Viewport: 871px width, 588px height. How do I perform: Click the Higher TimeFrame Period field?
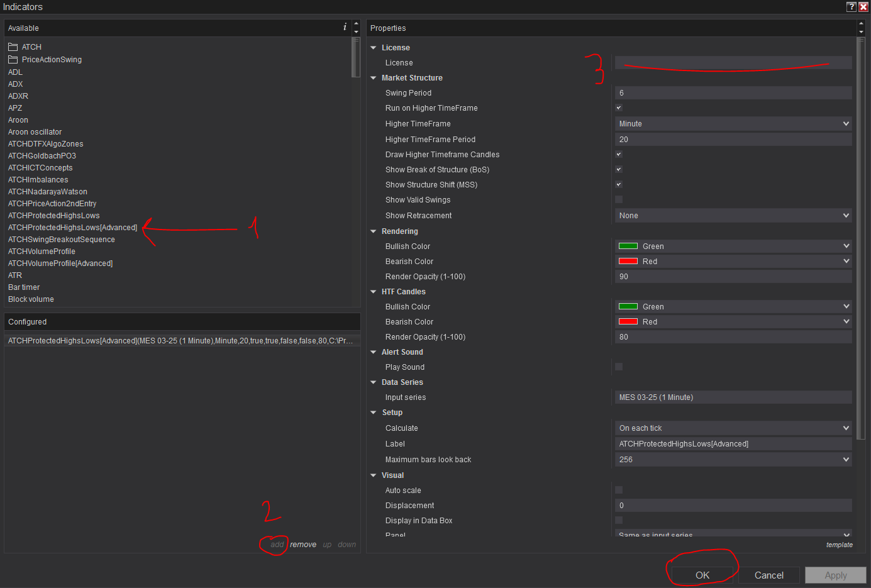[733, 140]
